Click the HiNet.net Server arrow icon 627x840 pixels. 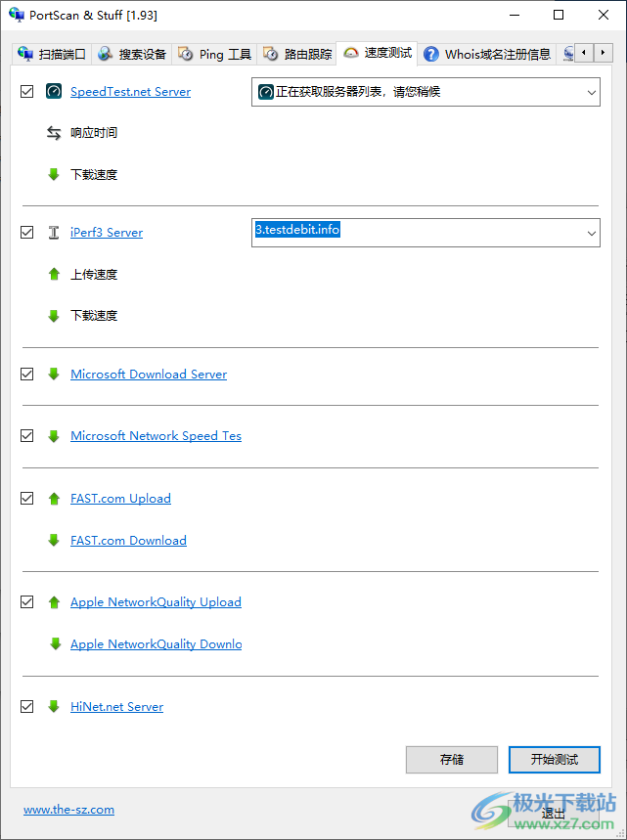[x=54, y=706]
